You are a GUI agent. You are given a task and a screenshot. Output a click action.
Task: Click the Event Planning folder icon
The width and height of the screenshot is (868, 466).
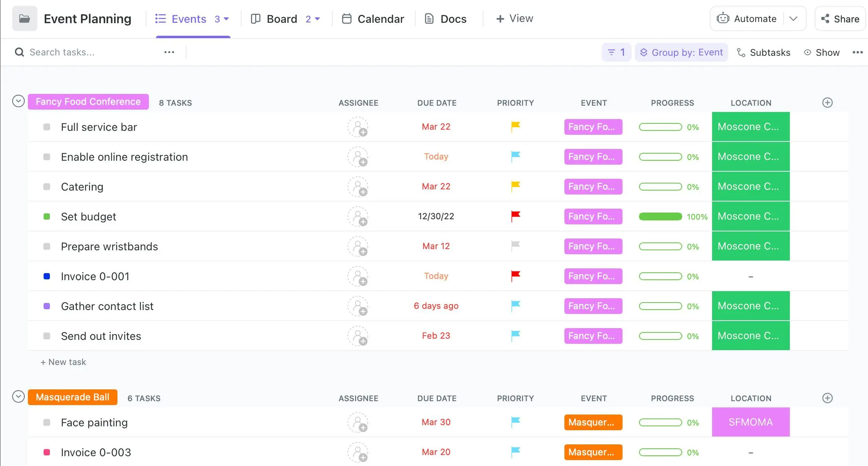coord(25,18)
